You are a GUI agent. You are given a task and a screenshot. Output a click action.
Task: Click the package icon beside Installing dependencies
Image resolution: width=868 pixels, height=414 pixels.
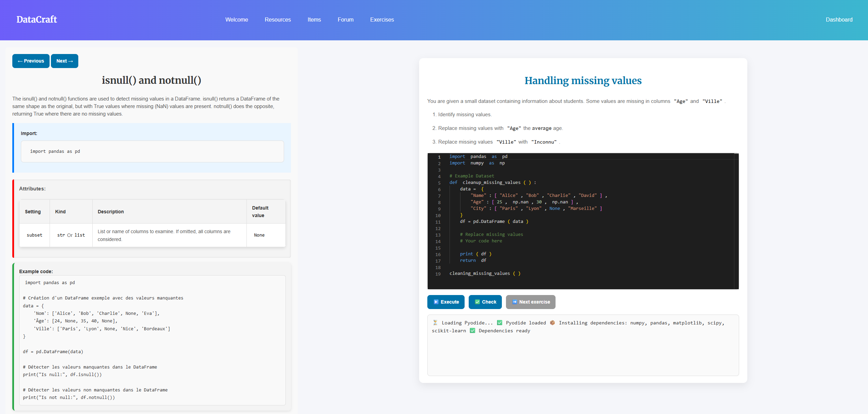552,322
